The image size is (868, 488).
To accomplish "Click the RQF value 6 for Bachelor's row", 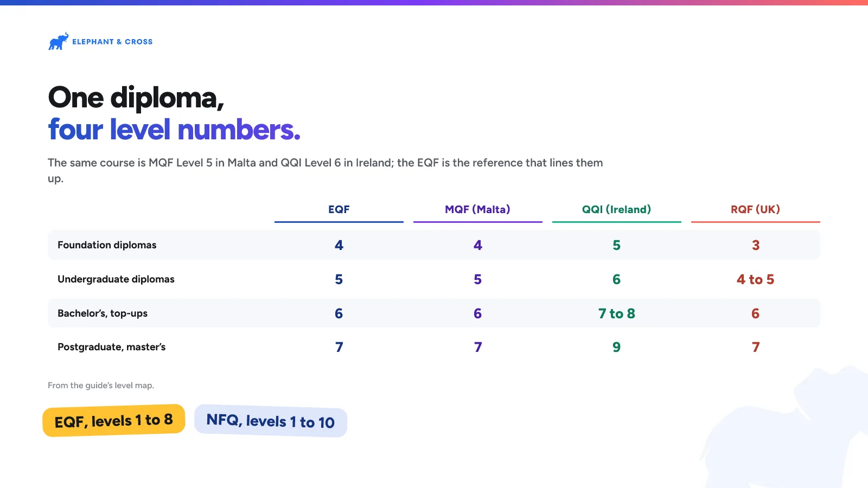I will pyautogui.click(x=756, y=313).
